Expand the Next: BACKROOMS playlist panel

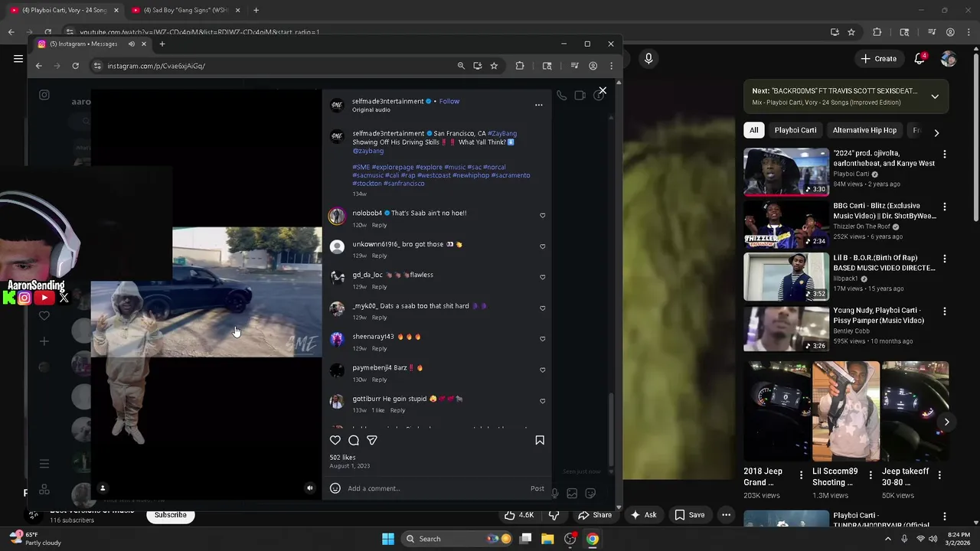[x=935, y=96]
